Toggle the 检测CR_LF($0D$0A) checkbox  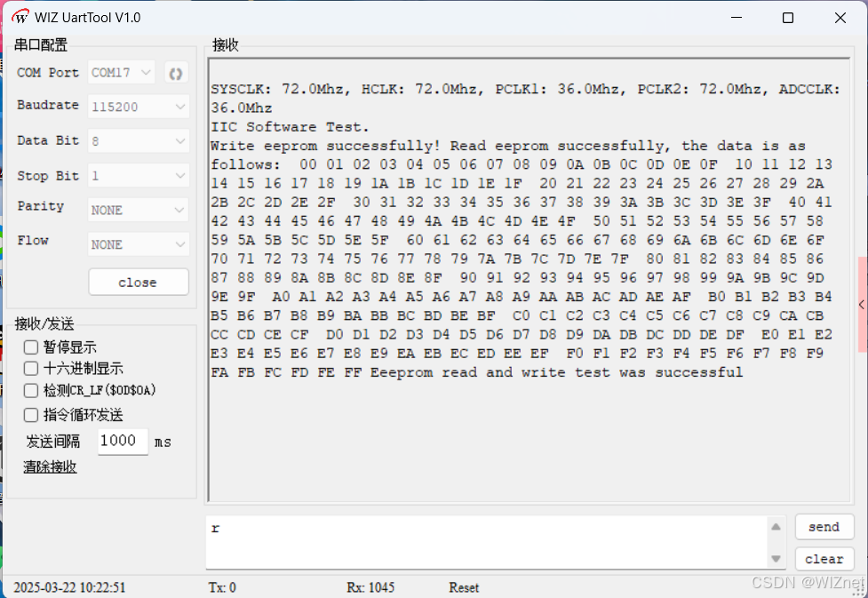coord(31,390)
